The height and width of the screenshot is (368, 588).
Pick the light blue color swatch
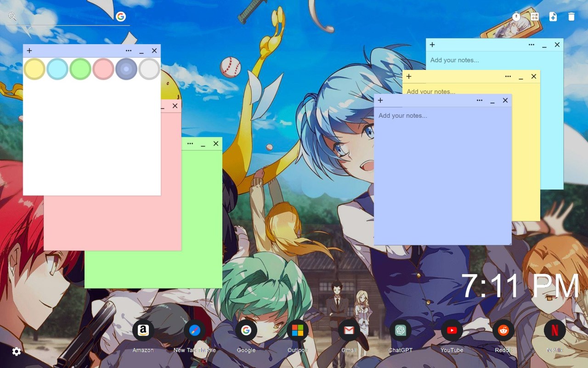pyautogui.click(x=57, y=69)
